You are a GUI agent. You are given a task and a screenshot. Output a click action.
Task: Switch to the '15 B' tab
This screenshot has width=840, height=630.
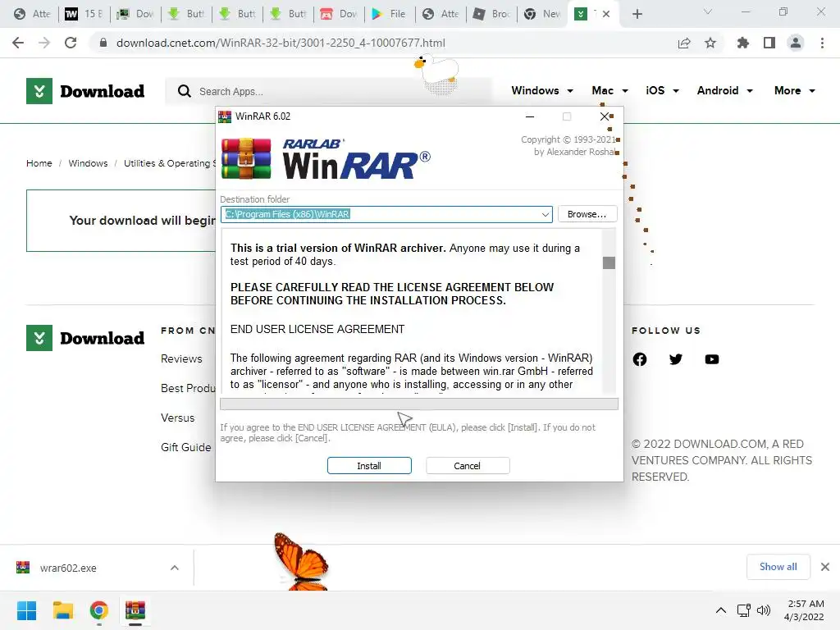[84, 14]
